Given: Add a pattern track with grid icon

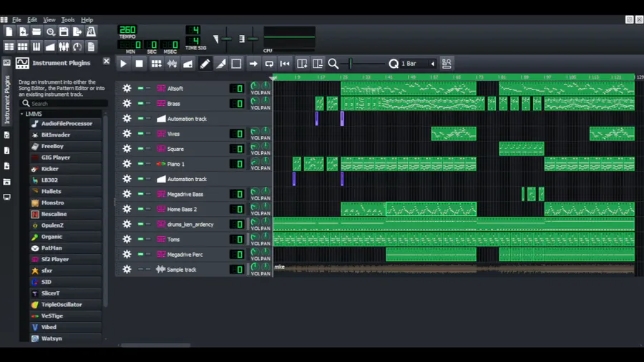Looking at the screenshot, I should [x=156, y=64].
